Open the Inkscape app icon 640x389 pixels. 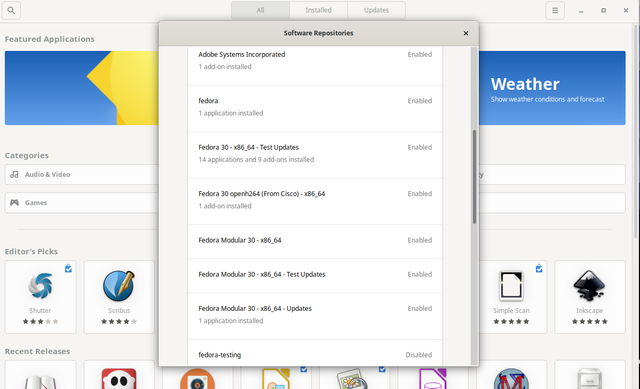589,285
